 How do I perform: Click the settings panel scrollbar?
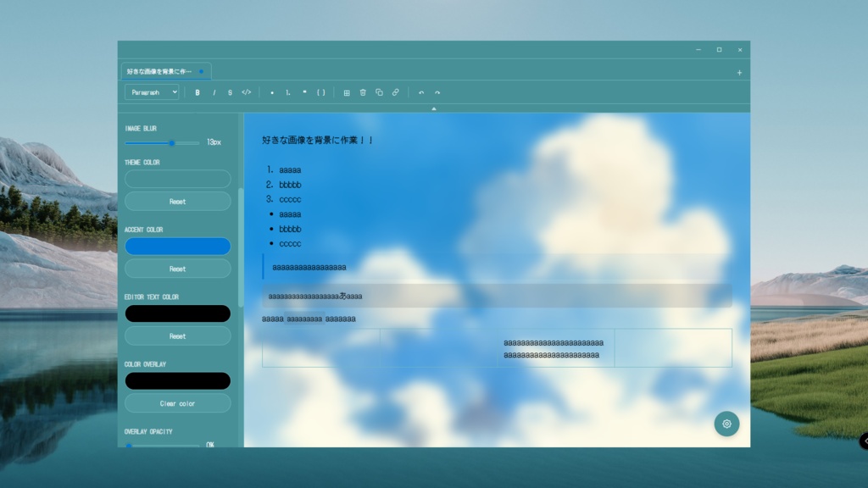coord(240,247)
